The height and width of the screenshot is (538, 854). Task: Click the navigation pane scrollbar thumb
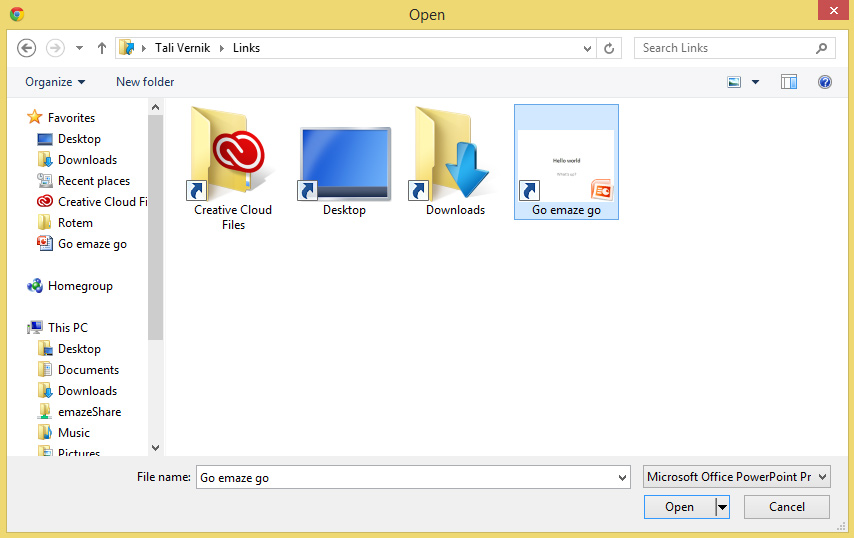(155, 227)
